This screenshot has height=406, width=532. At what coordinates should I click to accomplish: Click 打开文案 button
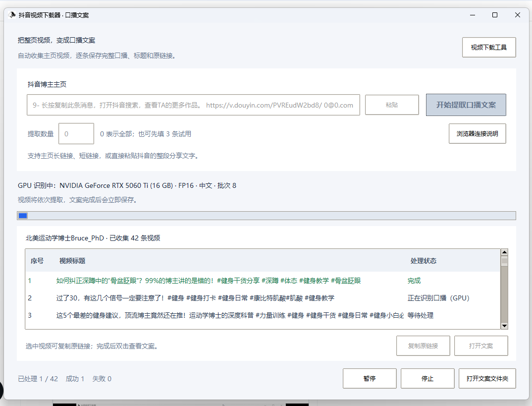pos(481,346)
